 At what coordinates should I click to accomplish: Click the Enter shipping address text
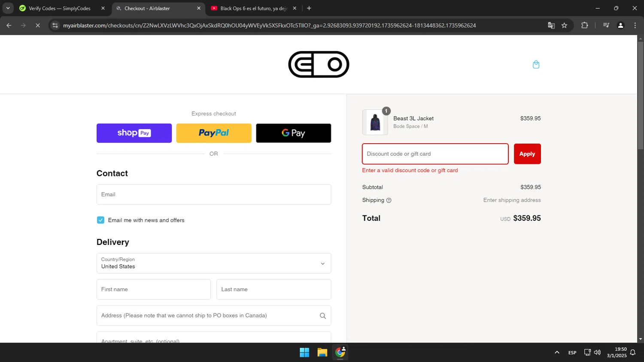click(x=512, y=200)
